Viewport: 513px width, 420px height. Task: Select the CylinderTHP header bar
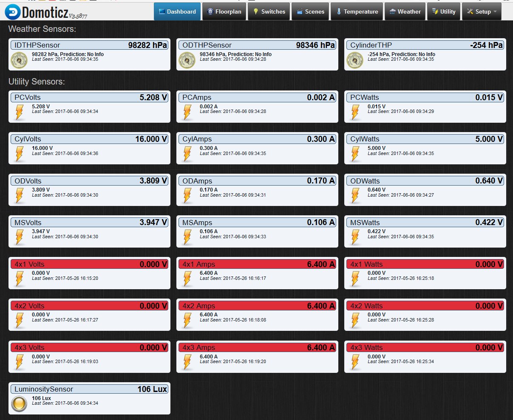(425, 45)
